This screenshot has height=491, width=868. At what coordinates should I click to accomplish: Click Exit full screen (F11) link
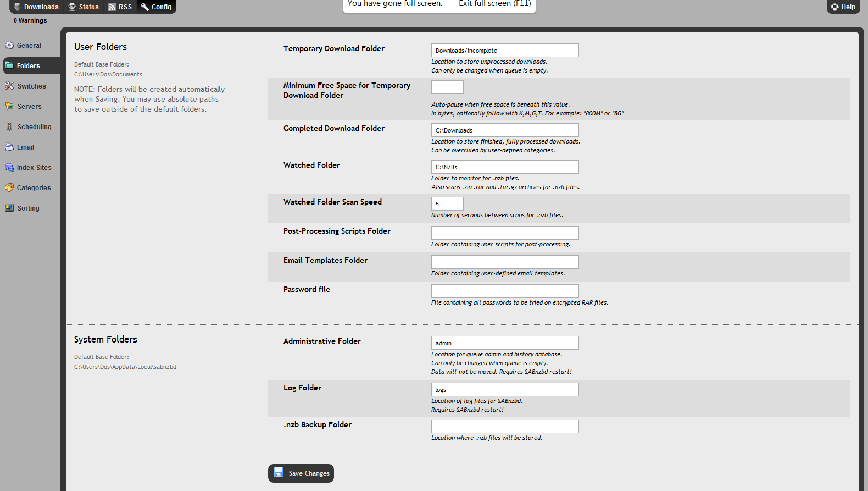495,3
